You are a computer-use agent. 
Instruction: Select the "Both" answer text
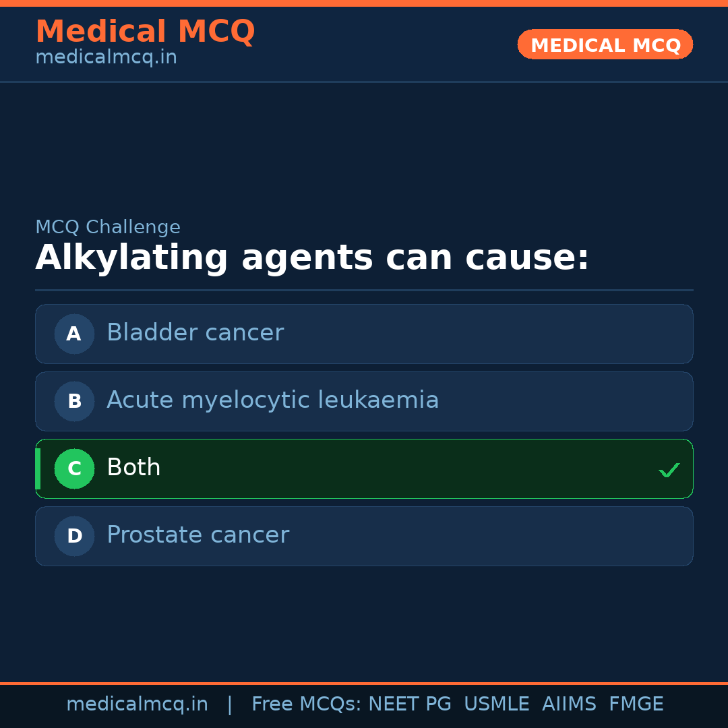133,468
